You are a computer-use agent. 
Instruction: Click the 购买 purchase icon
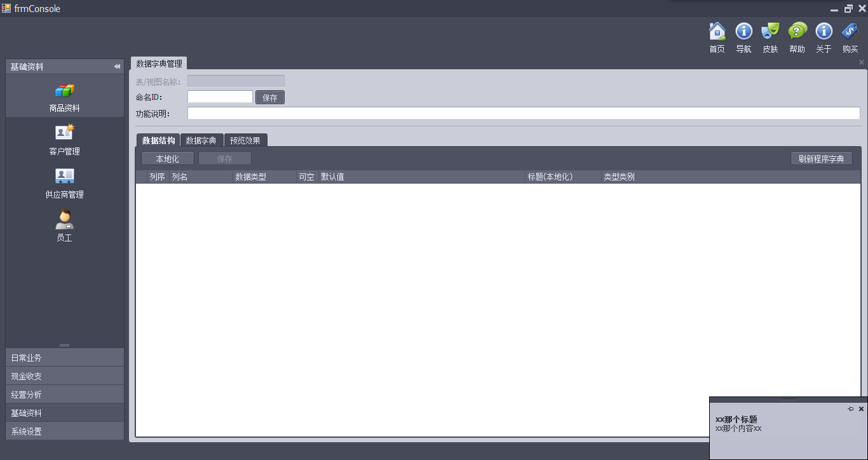tap(850, 32)
